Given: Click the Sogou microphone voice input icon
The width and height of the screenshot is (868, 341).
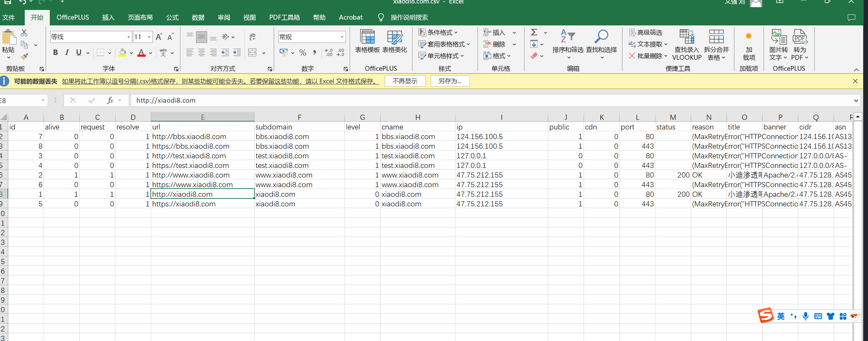Looking at the screenshot, I should [x=805, y=316].
